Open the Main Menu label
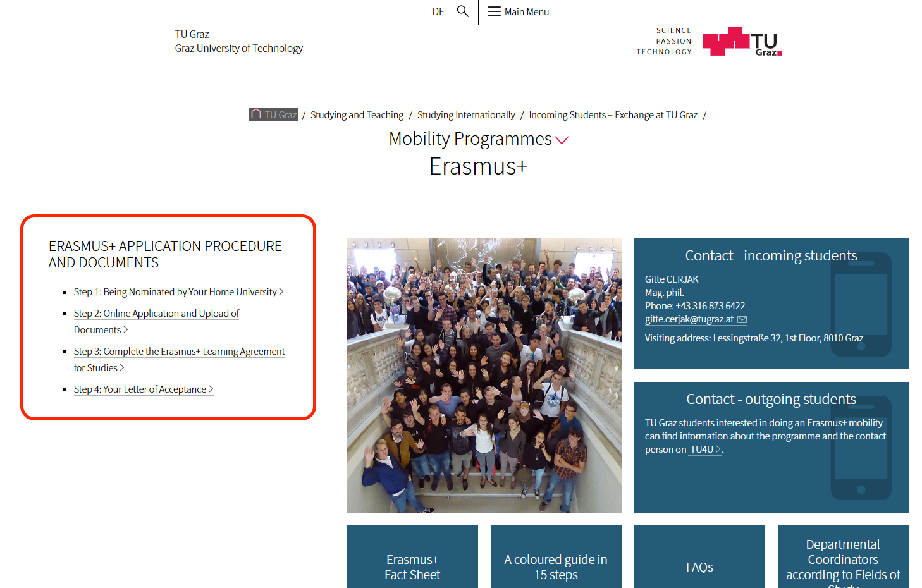The image size is (922, 588). click(x=527, y=11)
